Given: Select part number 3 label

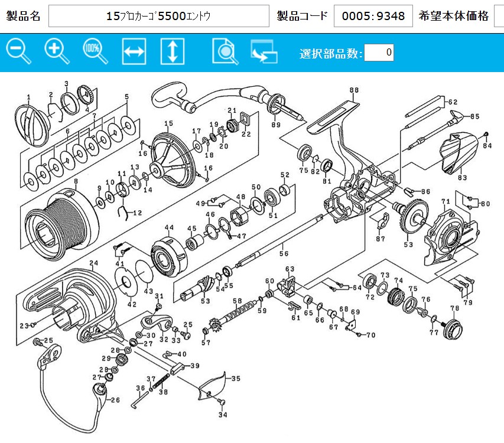Looking at the screenshot, I should click(x=67, y=83).
